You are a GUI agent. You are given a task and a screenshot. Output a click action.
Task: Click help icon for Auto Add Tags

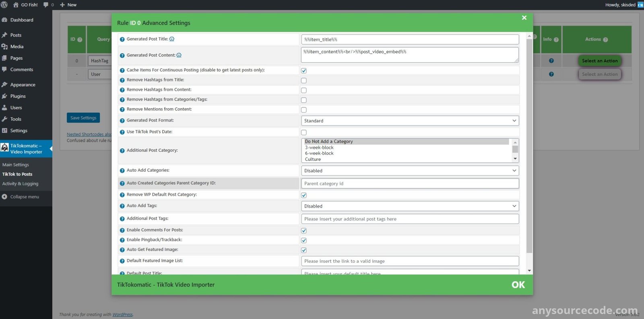pos(122,206)
